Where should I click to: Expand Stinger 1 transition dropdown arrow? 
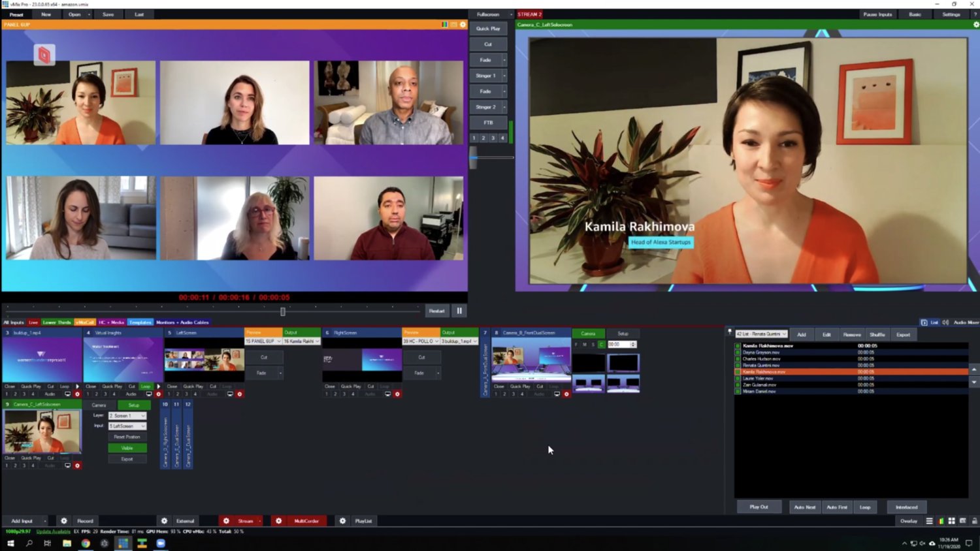[504, 76]
